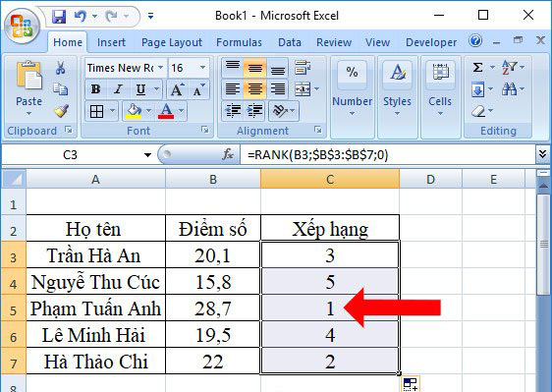Screen dimensions: 552x392
Task: Open the Clipboard pane launcher
Action: point(69,130)
